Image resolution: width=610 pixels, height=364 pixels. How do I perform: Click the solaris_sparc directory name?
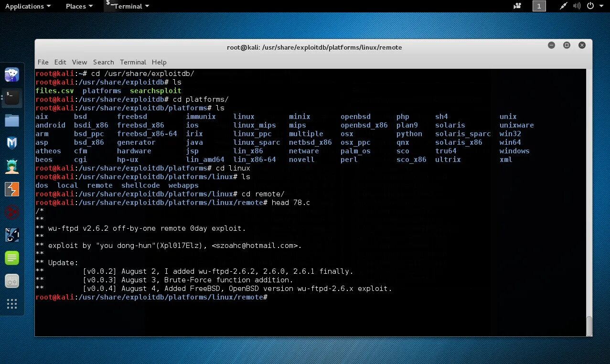463,134
